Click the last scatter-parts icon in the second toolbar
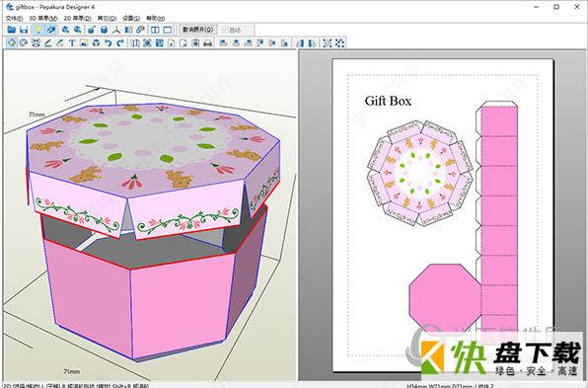588x388 pixels. click(x=339, y=42)
